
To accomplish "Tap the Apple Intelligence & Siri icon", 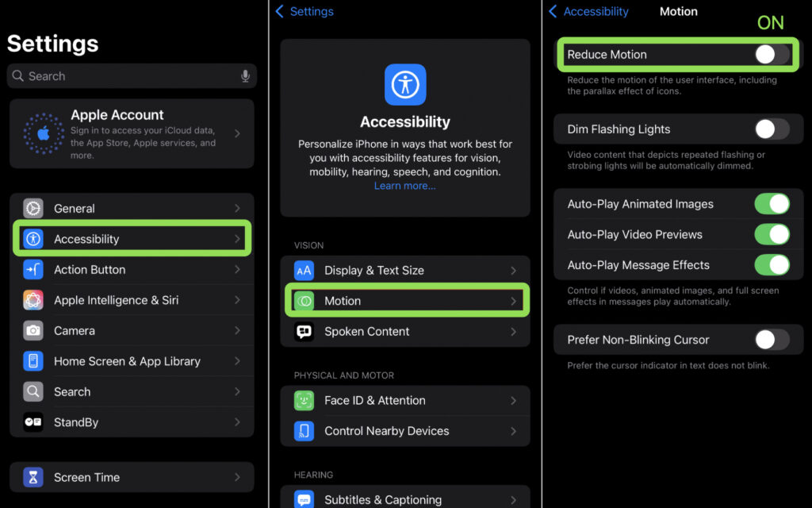I will point(33,300).
